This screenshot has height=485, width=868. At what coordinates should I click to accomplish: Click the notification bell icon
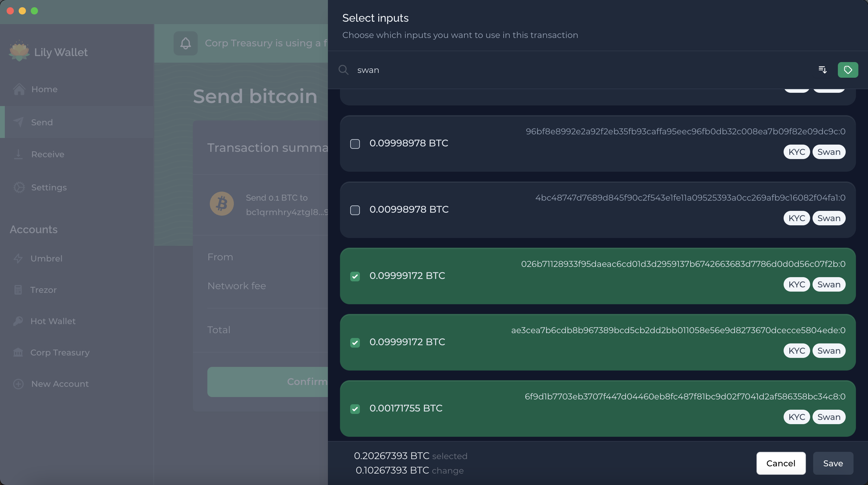pos(185,43)
